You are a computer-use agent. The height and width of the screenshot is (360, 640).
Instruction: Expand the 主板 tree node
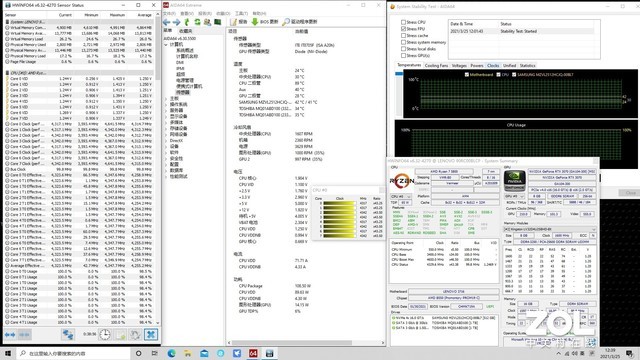pos(166,98)
